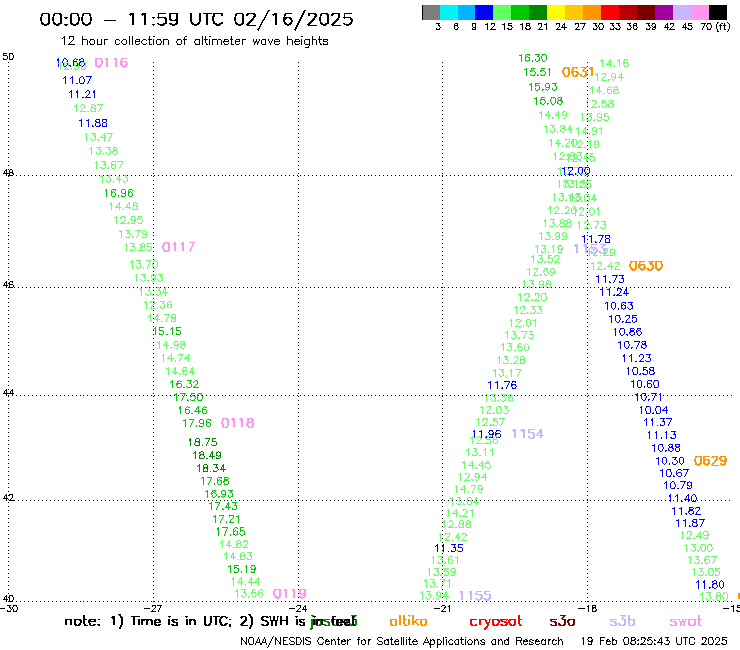This screenshot has width=740, height=650.
Task: Click the wave height value '15.93'
Action: pos(543,87)
